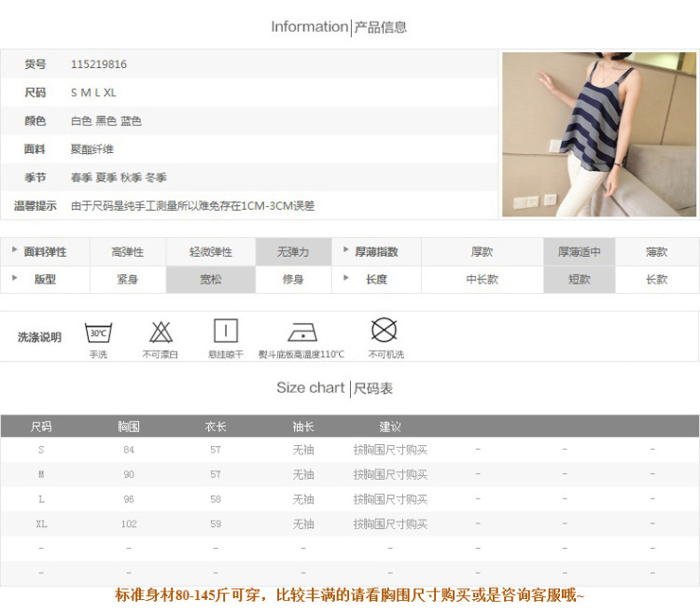Click the hang dry square icon
This screenshot has height=615, width=700.
click(226, 330)
